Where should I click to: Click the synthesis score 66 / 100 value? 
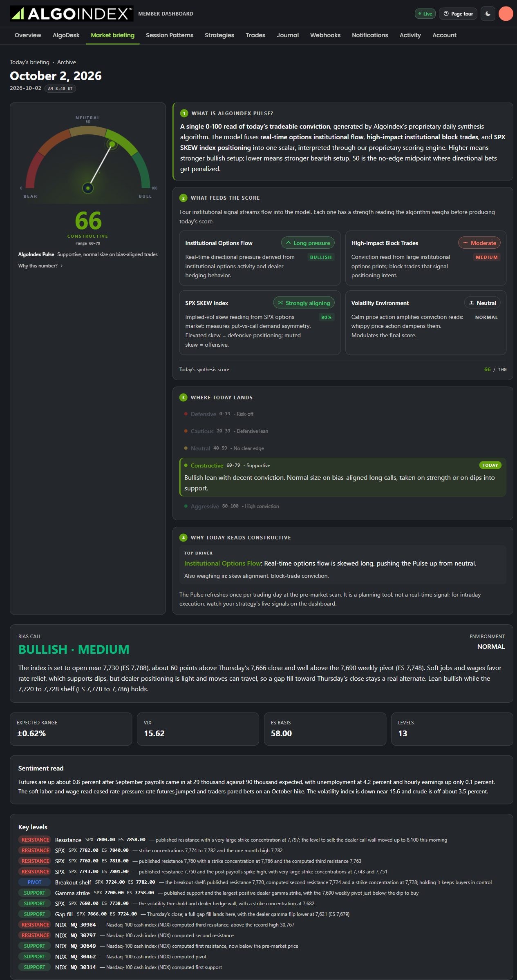(x=495, y=370)
